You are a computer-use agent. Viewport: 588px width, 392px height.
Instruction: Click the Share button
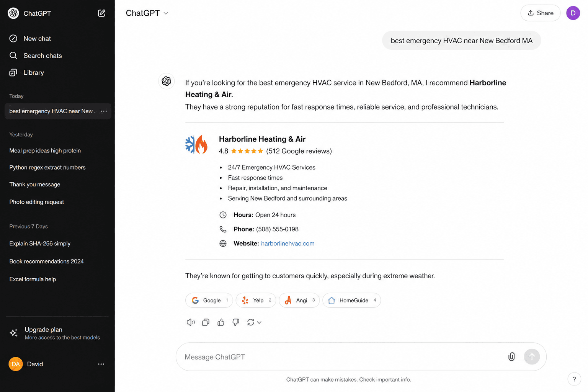point(541,13)
